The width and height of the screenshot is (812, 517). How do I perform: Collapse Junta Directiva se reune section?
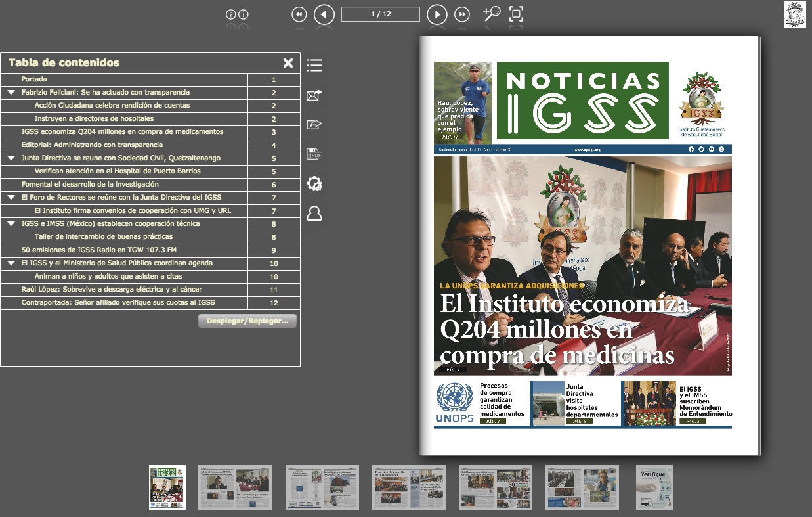coord(11,158)
